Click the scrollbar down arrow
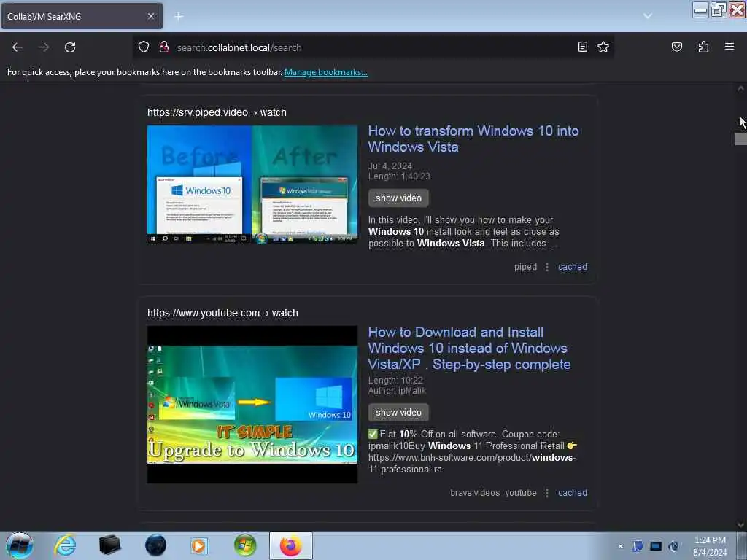This screenshot has width=747, height=560. (x=740, y=524)
